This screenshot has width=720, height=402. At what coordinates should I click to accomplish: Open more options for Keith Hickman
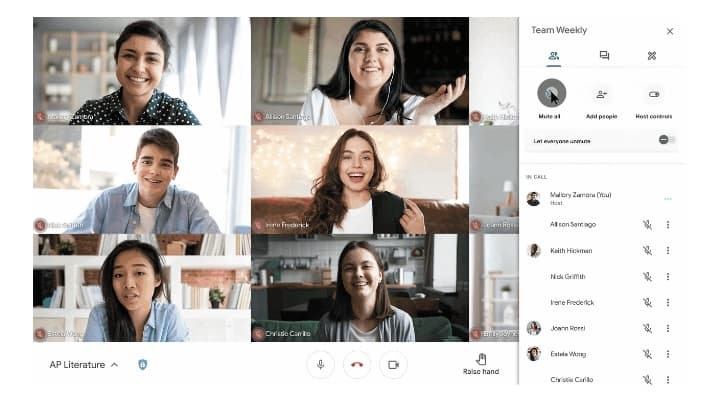pyautogui.click(x=668, y=250)
